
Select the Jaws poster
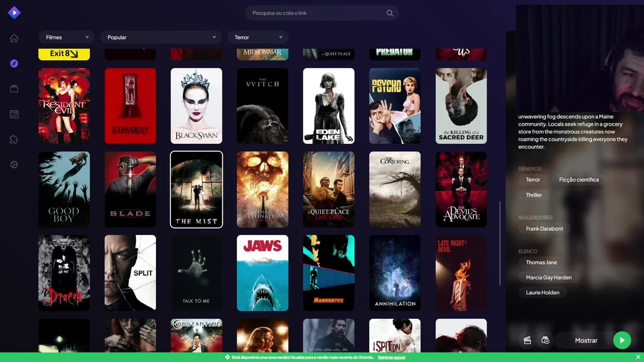point(263,273)
